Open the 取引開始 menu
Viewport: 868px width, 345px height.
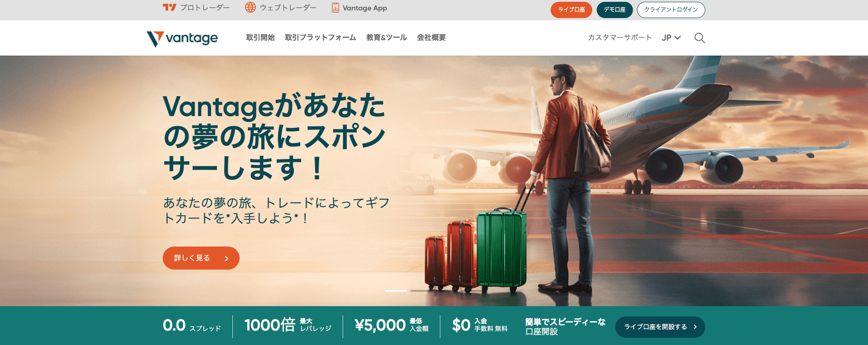click(260, 37)
